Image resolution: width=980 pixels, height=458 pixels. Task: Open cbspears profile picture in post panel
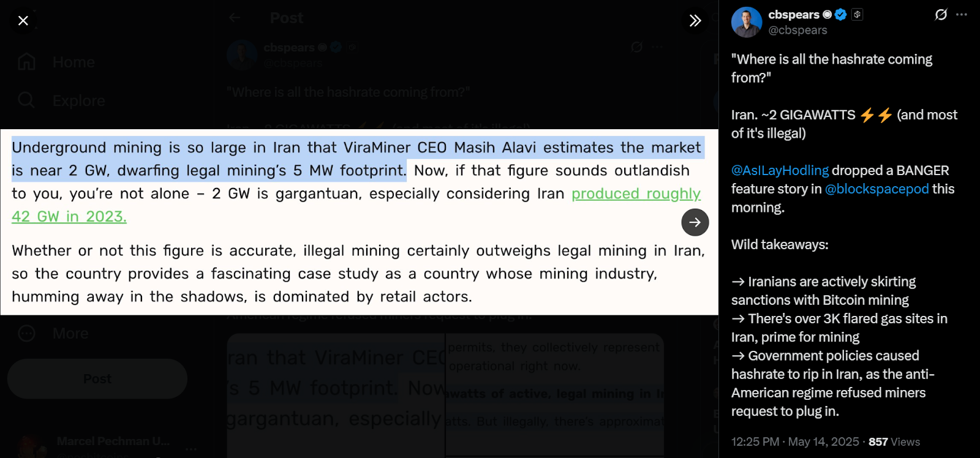pos(746,22)
